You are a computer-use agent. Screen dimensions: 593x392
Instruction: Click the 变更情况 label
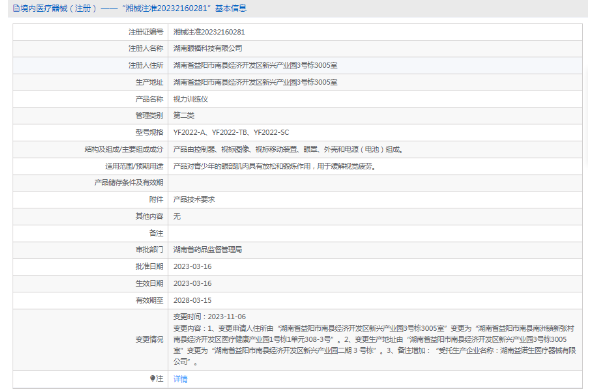pyautogui.click(x=149, y=339)
